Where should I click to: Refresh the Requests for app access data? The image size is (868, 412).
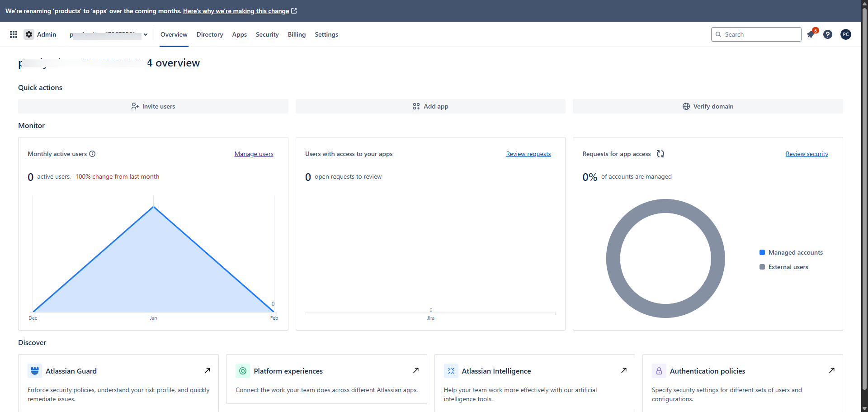[x=660, y=154]
